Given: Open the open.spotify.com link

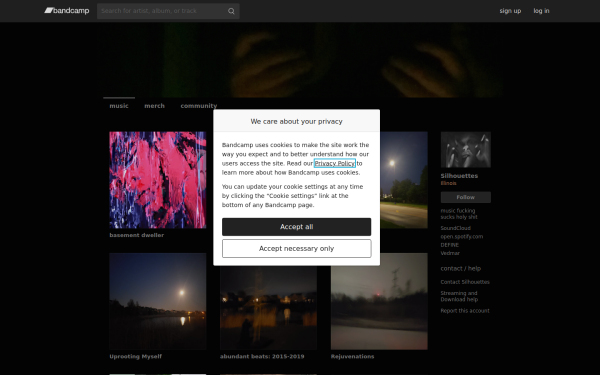Looking at the screenshot, I should point(461,236).
